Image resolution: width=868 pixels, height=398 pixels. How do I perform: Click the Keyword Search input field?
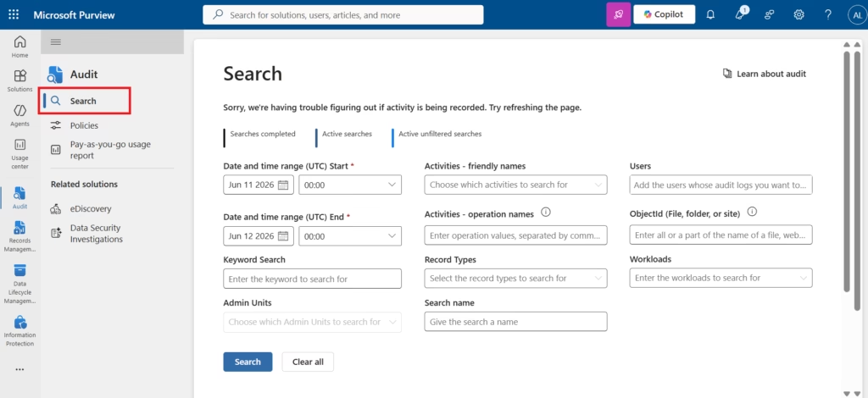[x=312, y=279]
